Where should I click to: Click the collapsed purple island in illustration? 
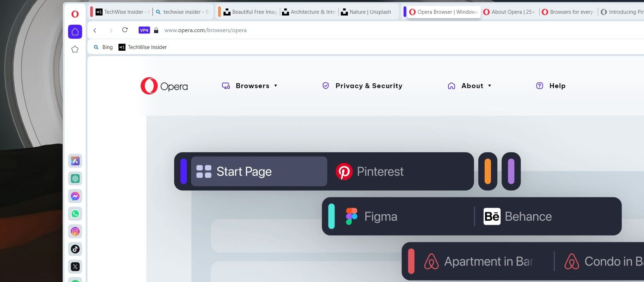511,171
